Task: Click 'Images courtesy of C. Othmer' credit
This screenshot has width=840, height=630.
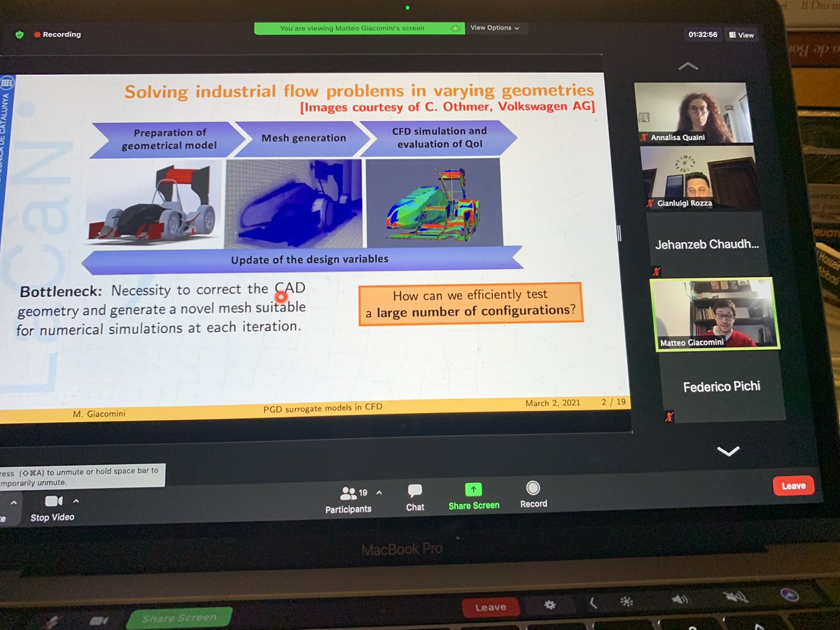Action: (x=447, y=106)
